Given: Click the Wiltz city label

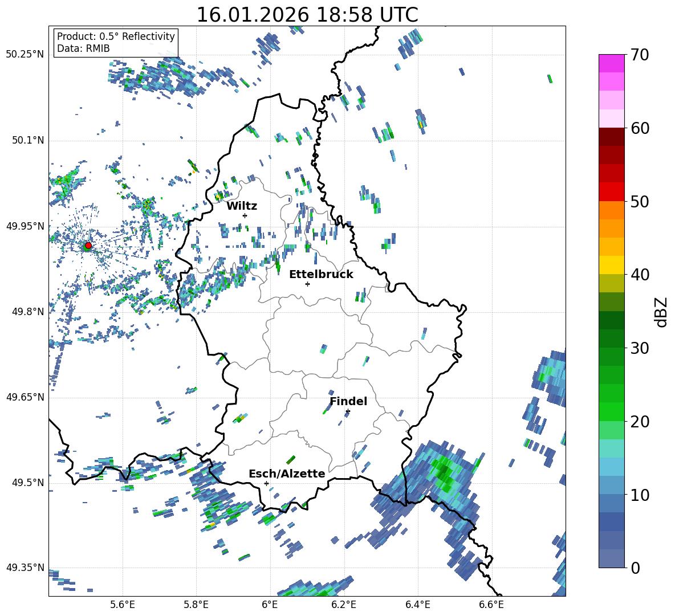Looking at the screenshot, I should coord(242,206).
